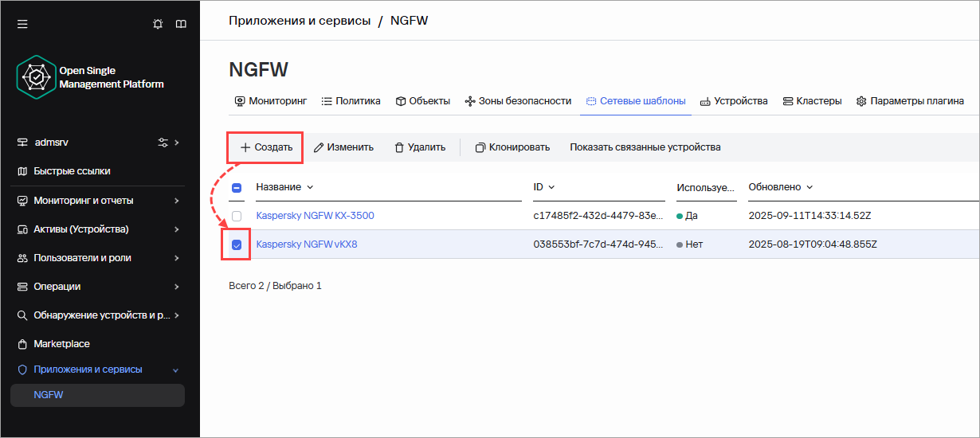Click the admsrv server icon
Screen dimensions: 980x438
point(22,143)
